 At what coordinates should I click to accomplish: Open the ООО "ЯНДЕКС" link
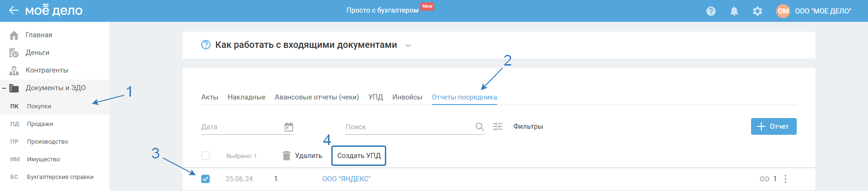347,179
